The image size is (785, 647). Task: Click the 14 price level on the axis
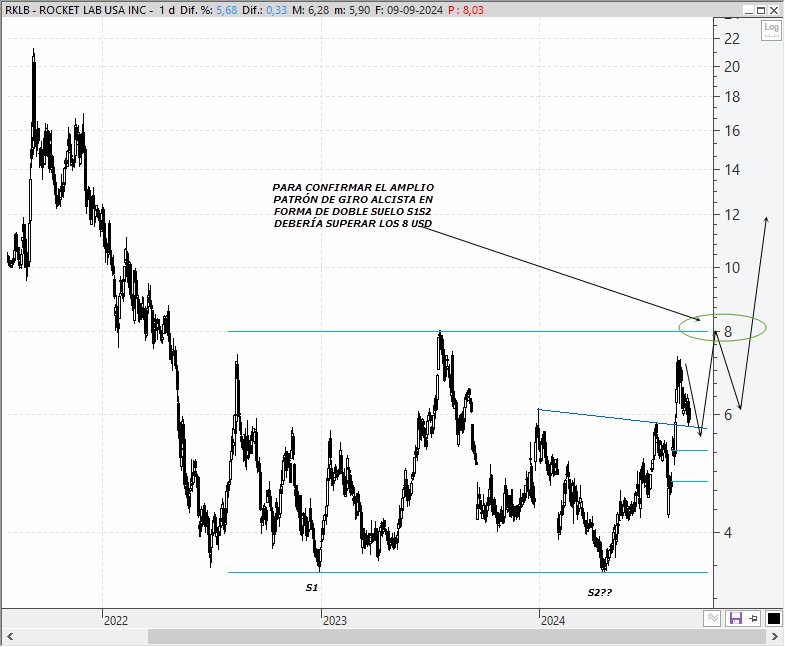coord(732,169)
